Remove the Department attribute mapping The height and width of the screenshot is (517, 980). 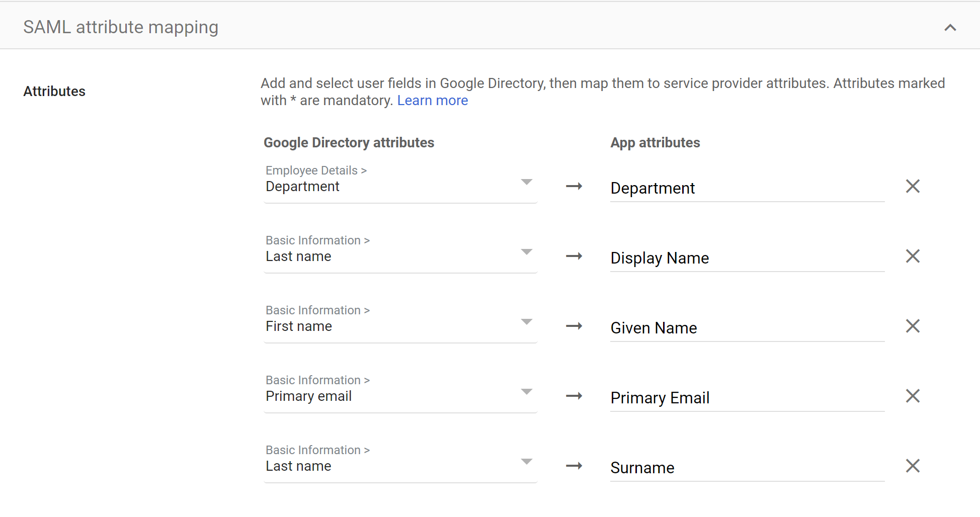coord(913,187)
